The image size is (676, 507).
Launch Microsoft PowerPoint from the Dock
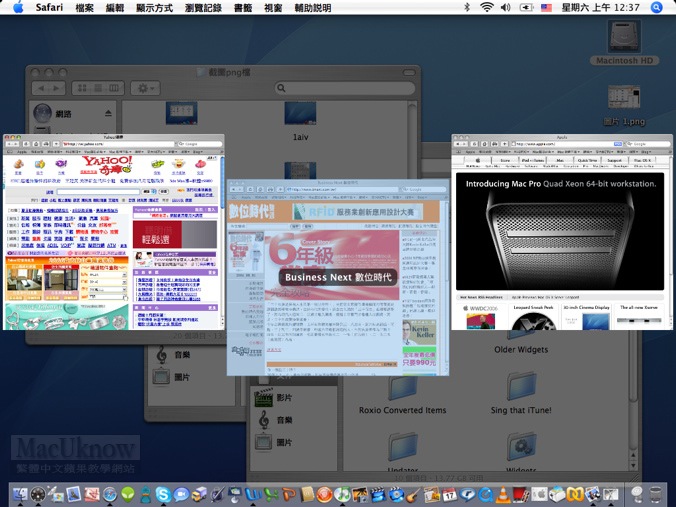point(289,494)
